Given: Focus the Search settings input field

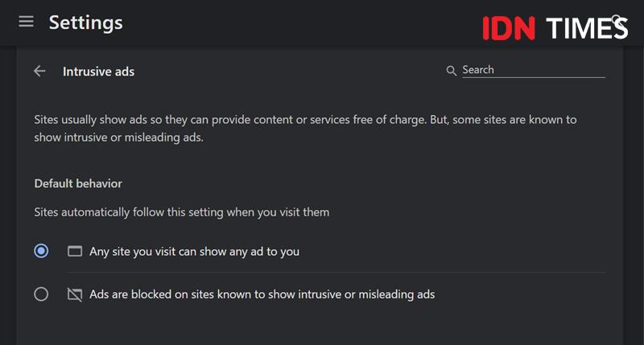Looking at the screenshot, I should [534, 70].
